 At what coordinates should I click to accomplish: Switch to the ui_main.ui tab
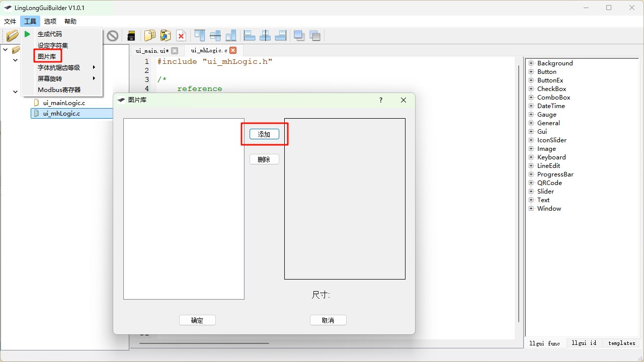(x=152, y=51)
